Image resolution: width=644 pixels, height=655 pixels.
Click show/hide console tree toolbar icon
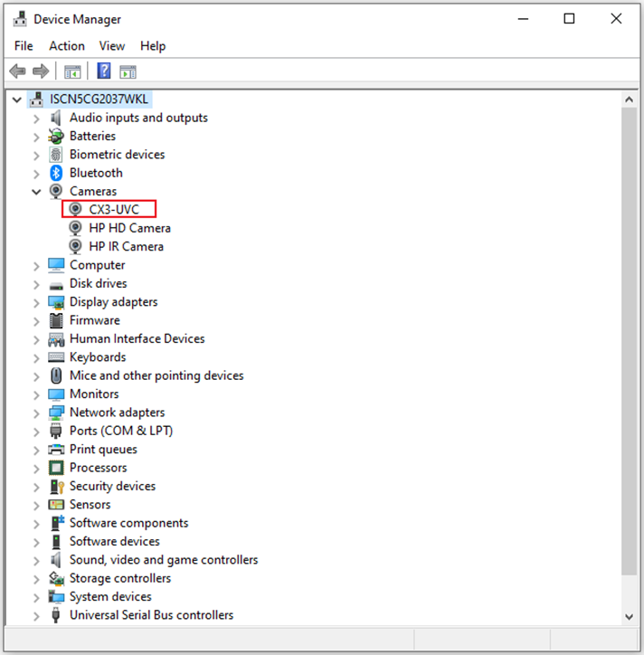pyautogui.click(x=72, y=71)
